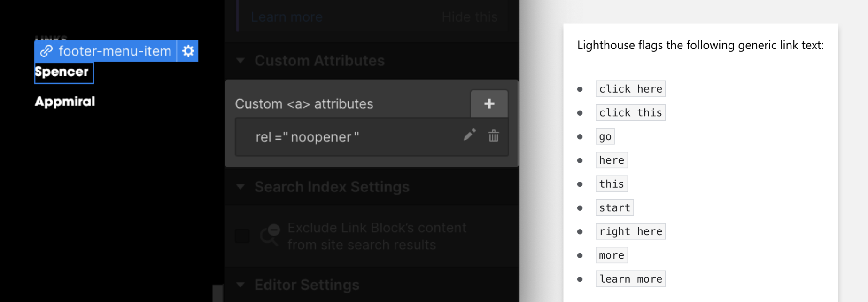Click the link icon on footer-menu-item tag
This screenshot has width=868, height=302.
46,51
